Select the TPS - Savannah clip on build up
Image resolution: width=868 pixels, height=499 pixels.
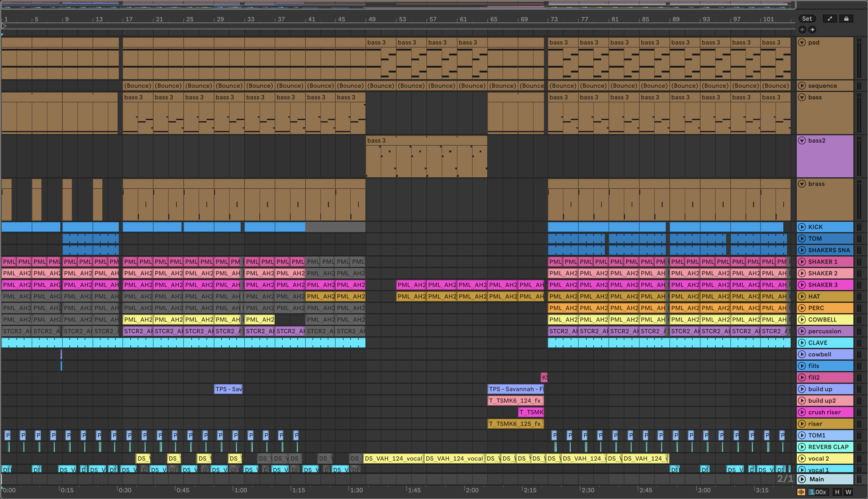[x=516, y=389]
